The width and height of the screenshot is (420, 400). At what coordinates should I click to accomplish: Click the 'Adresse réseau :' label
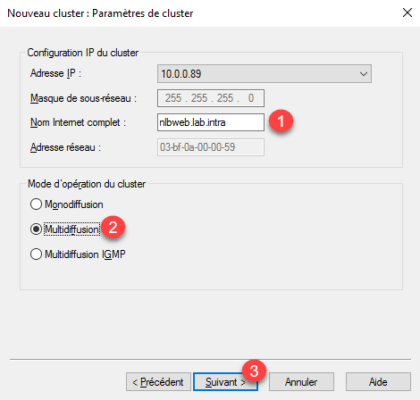[x=65, y=147]
